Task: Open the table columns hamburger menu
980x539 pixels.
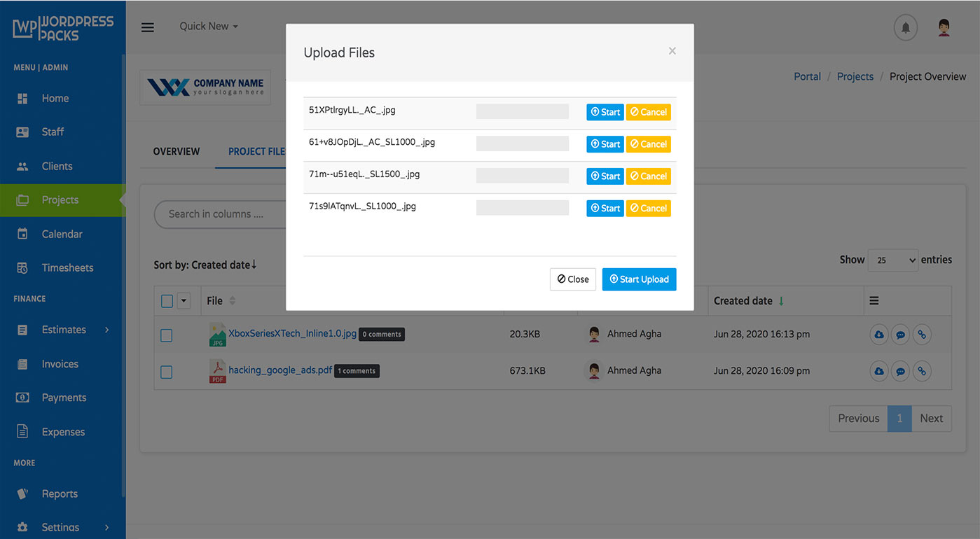Action: point(873,300)
